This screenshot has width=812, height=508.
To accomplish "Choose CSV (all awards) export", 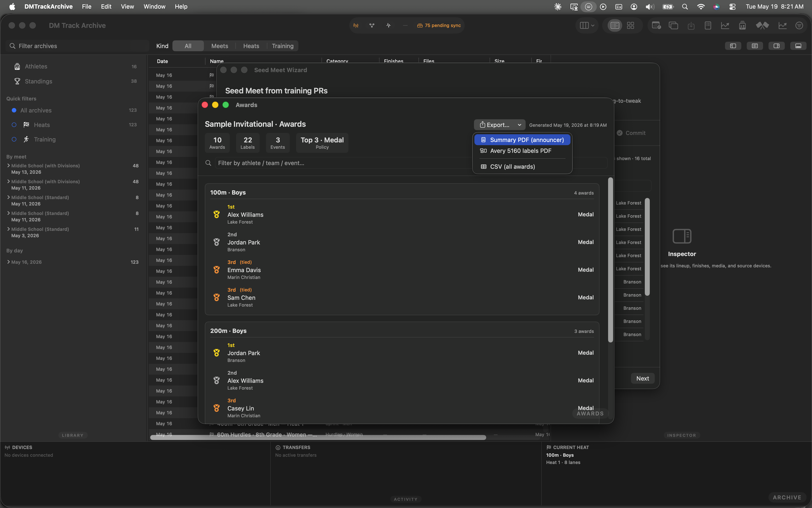I will click(x=522, y=167).
